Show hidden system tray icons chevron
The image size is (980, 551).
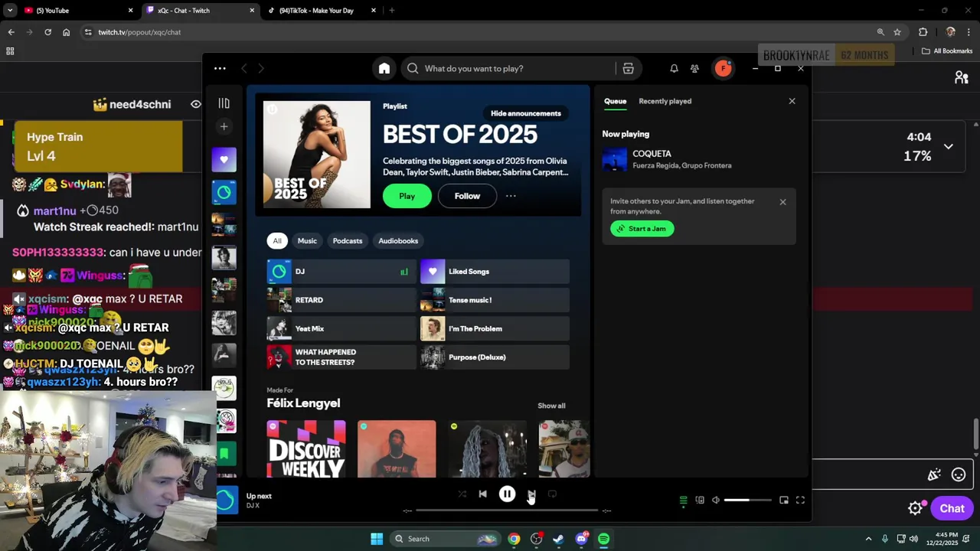pyautogui.click(x=868, y=539)
